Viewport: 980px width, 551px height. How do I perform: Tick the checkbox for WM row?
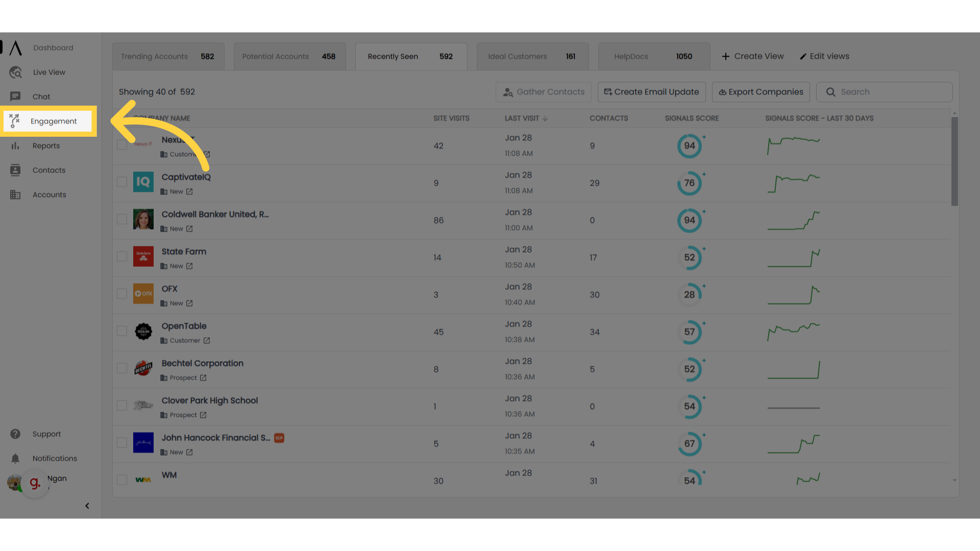[x=122, y=480]
